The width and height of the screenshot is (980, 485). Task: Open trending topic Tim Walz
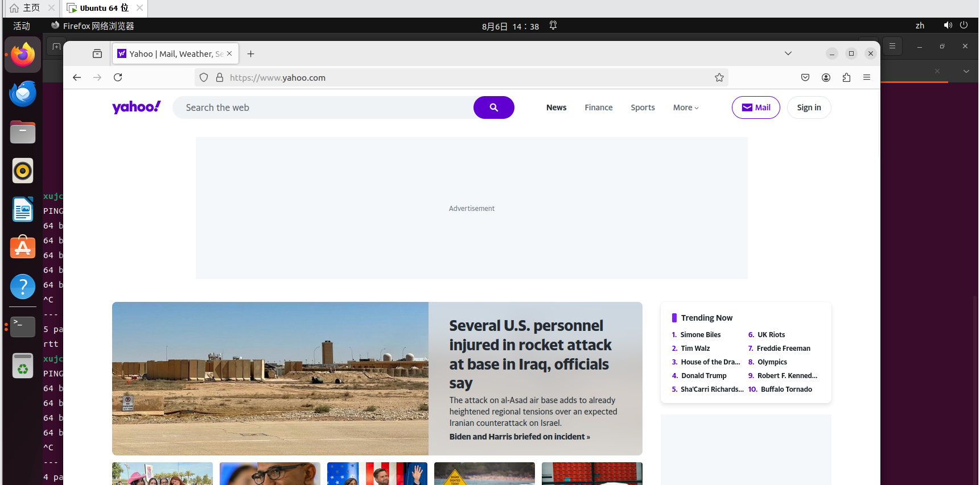click(x=695, y=349)
